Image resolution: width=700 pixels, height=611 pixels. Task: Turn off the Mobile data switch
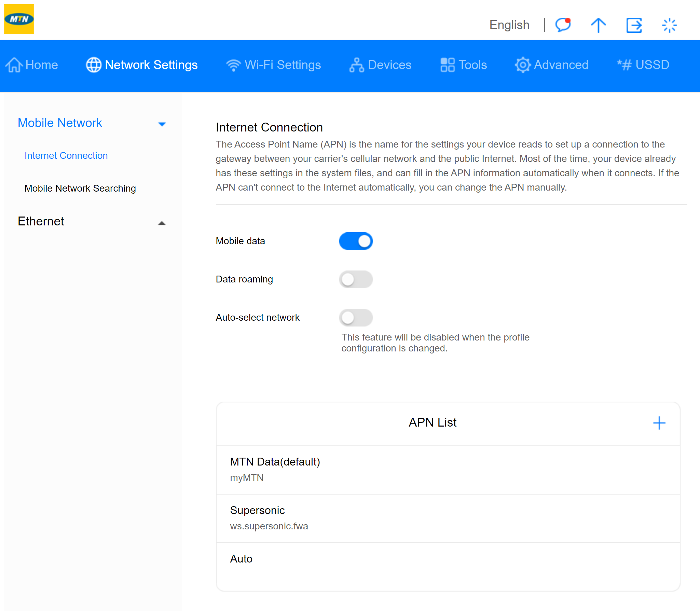click(356, 241)
